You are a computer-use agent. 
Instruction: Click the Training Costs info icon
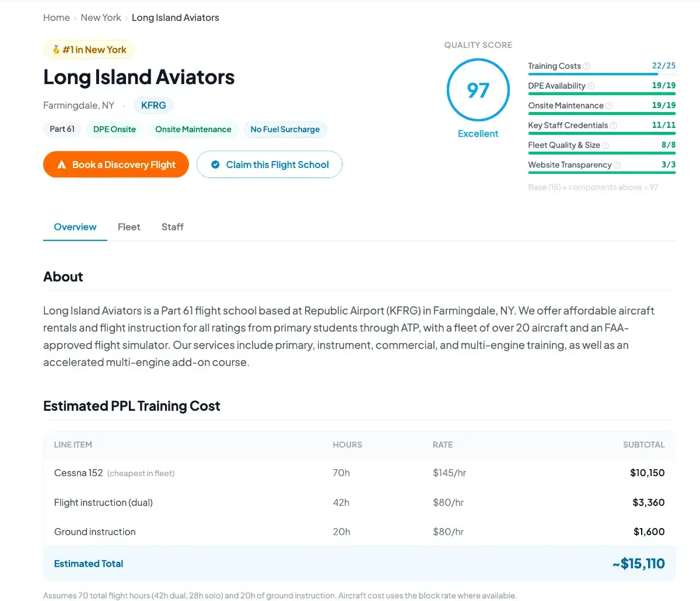point(587,67)
